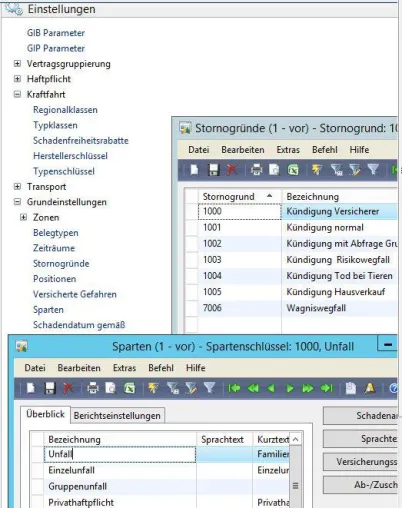The width and height of the screenshot is (402, 508).
Task: Expand the Transport tree node
Action: click(17, 186)
